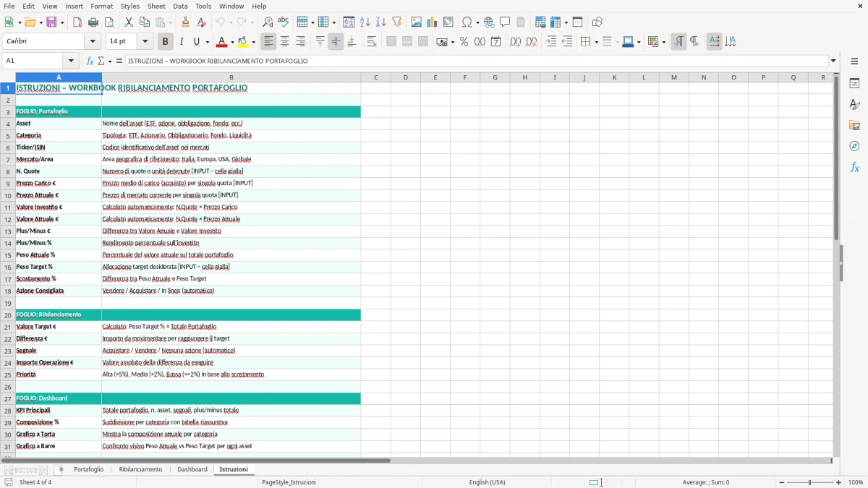Click the Save document icon
Image resolution: width=868 pixels, height=488 pixels.
pyautogui.click(x=51, y=22)
